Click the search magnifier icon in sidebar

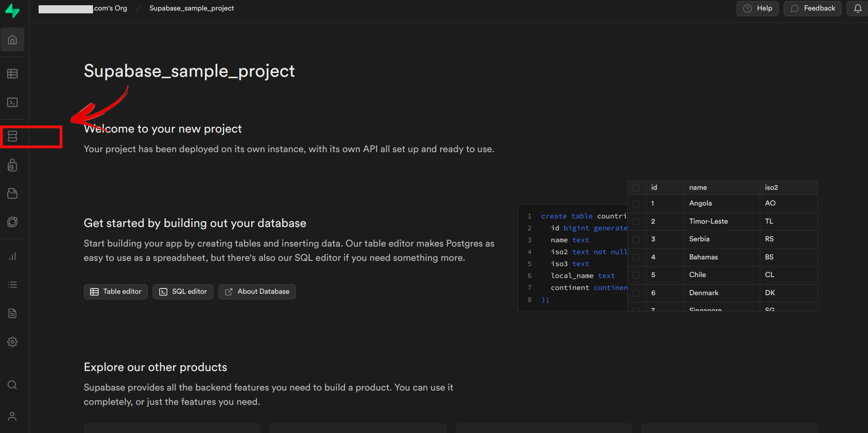coord(12,385)
